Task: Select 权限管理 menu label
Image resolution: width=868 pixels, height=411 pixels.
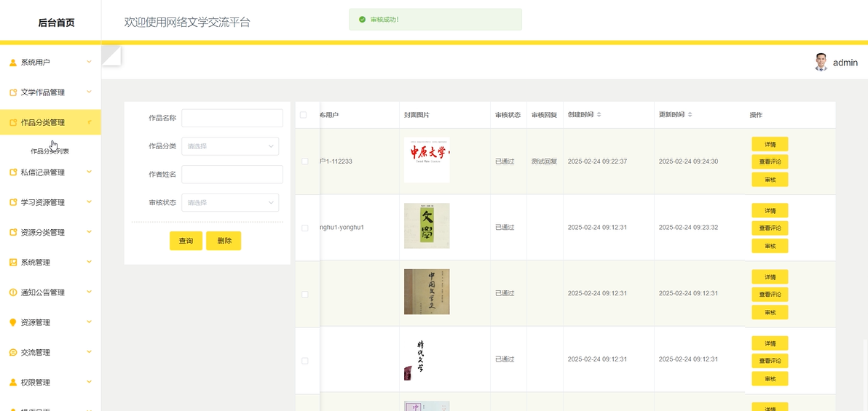Action: [36, 382]
